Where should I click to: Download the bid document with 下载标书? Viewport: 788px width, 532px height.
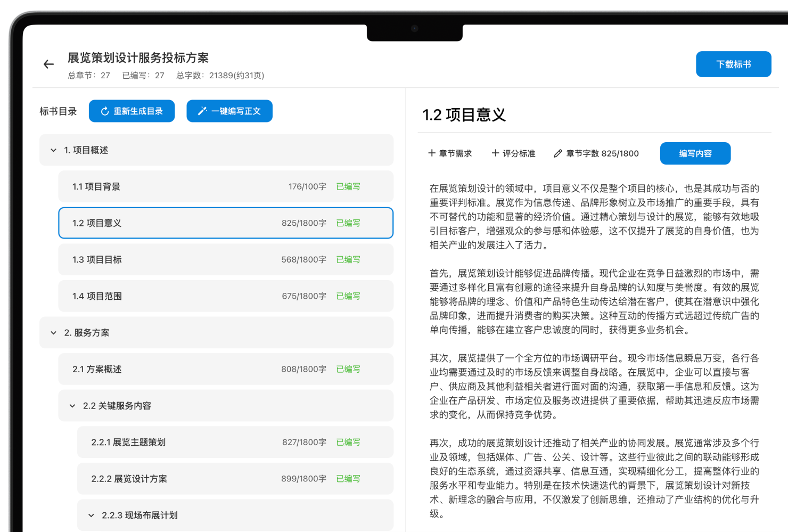pos(733,64)
